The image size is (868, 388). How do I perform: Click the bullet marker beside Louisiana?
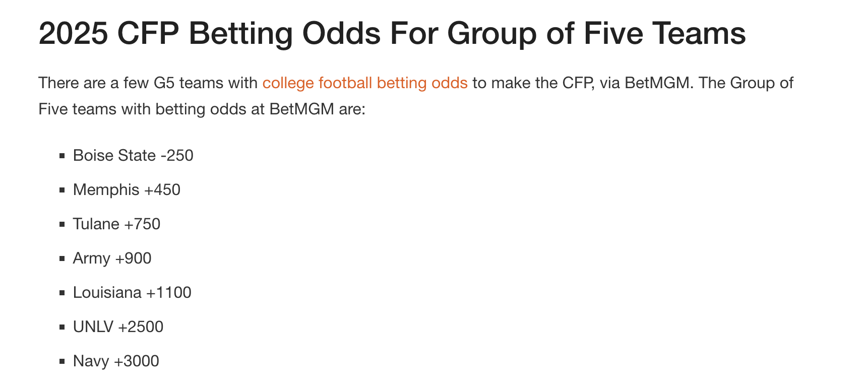[62, 293]
